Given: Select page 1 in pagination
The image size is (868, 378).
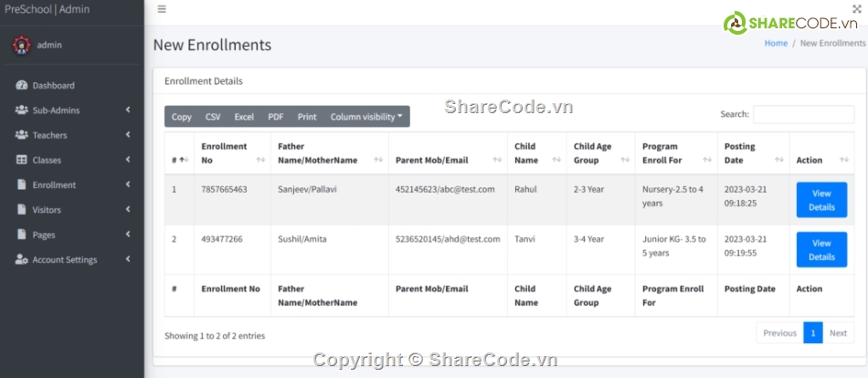Looking at the screenshot, I should [x=813, y=332].
